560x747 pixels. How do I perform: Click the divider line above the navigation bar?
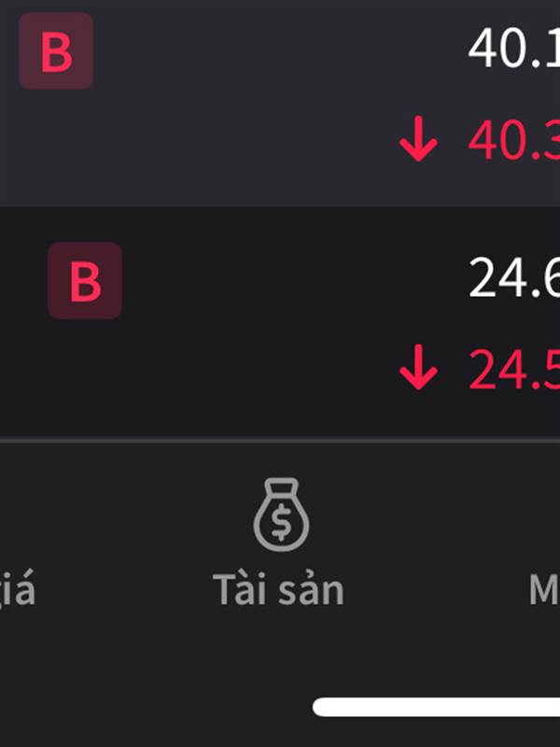280,441
